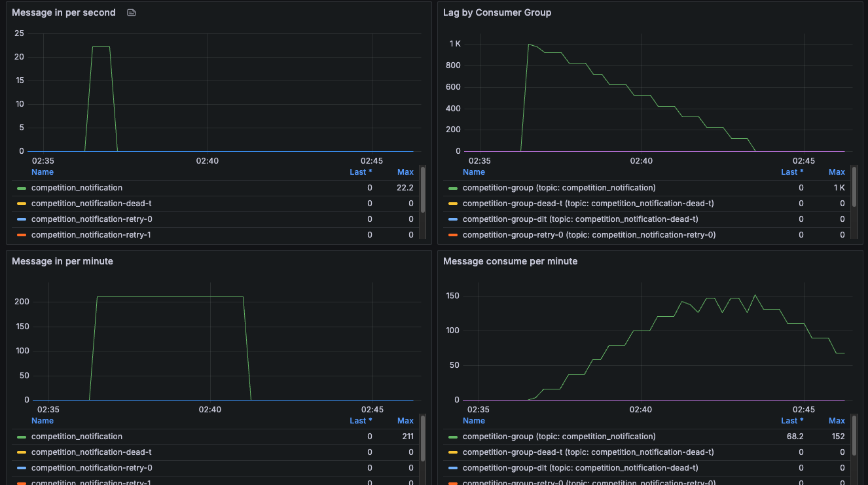Click the yellow swatch for competition-group-dead-t in Lag panel
This screenshot has height=485, width=868.
tap(453, 204)
